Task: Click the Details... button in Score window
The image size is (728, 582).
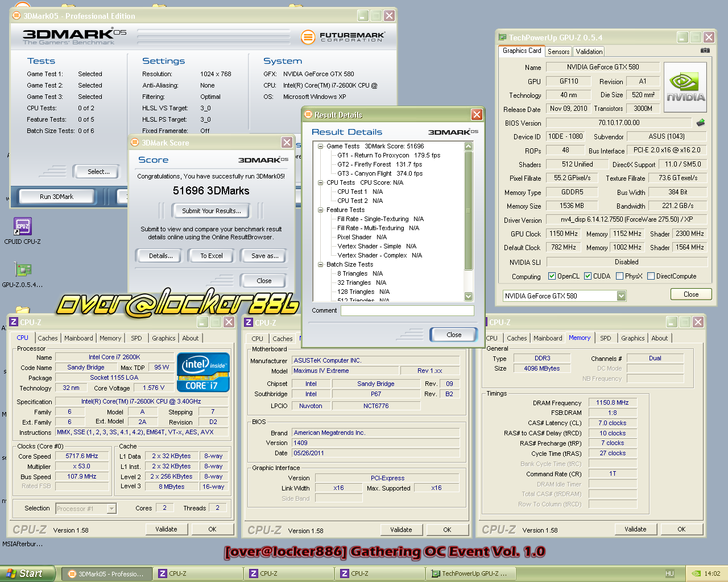Action: coord(160,256)
